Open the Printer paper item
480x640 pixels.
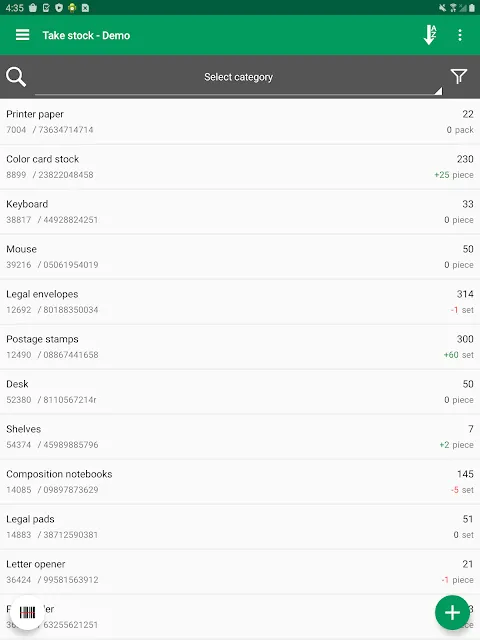coord(240,122)
